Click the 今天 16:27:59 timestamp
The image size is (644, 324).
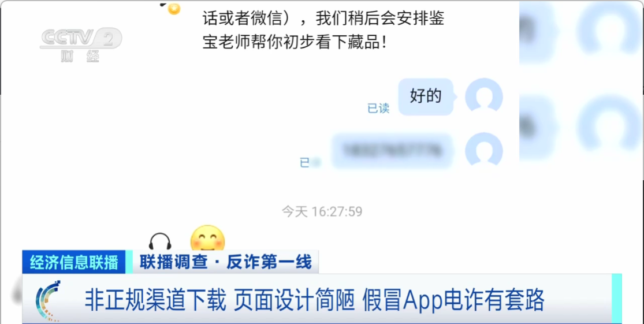pyautogui.click(x=322, y=211)
